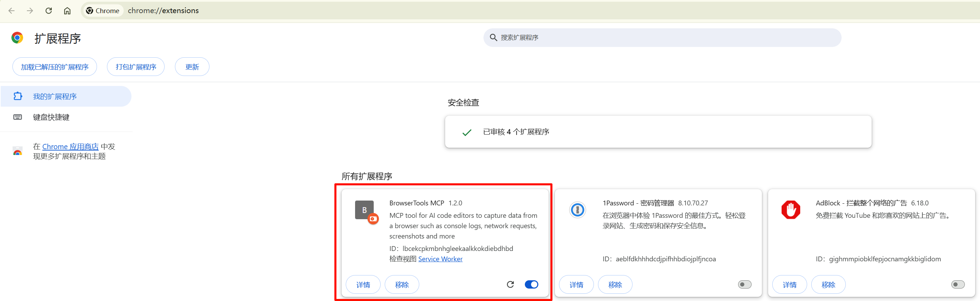This screenshot has height=301, width=980.
Task: Click the 打包扩展程序 button
Action: pyautogui.click(x=136, y=67)
